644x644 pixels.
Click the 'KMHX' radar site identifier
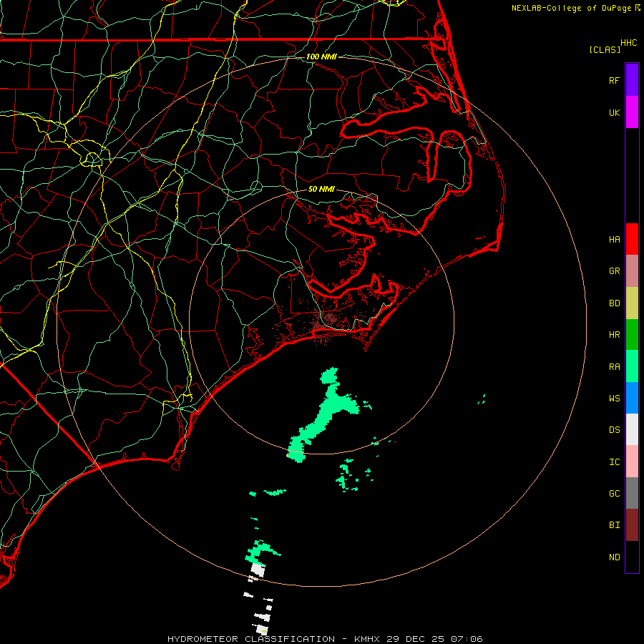click(x=367, y=639)
